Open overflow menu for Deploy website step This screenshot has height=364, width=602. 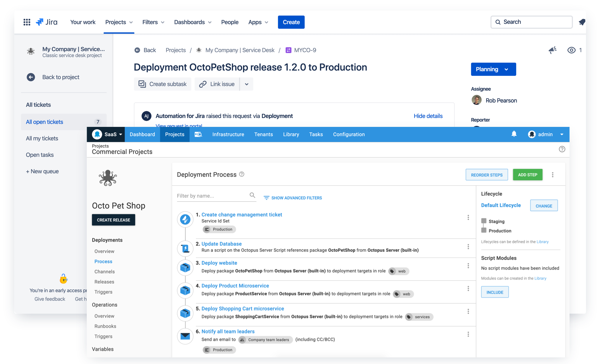(x=468, y=266)
